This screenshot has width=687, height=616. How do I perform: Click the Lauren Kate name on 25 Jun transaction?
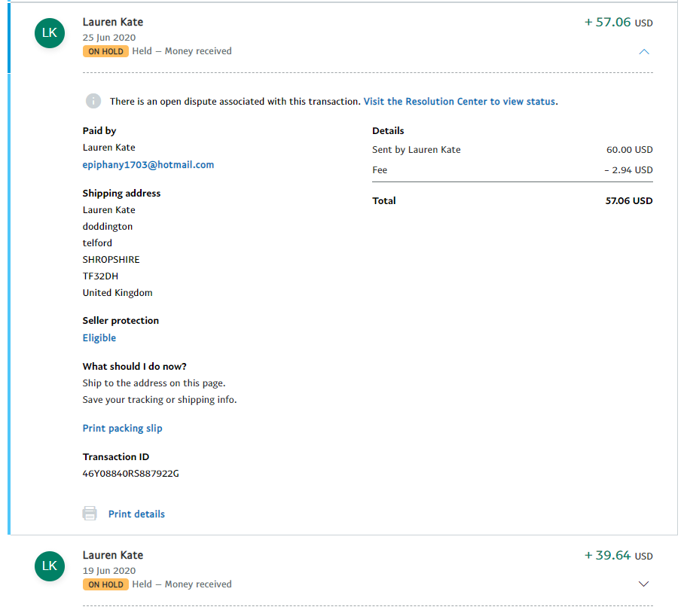[x=113, y=23]
